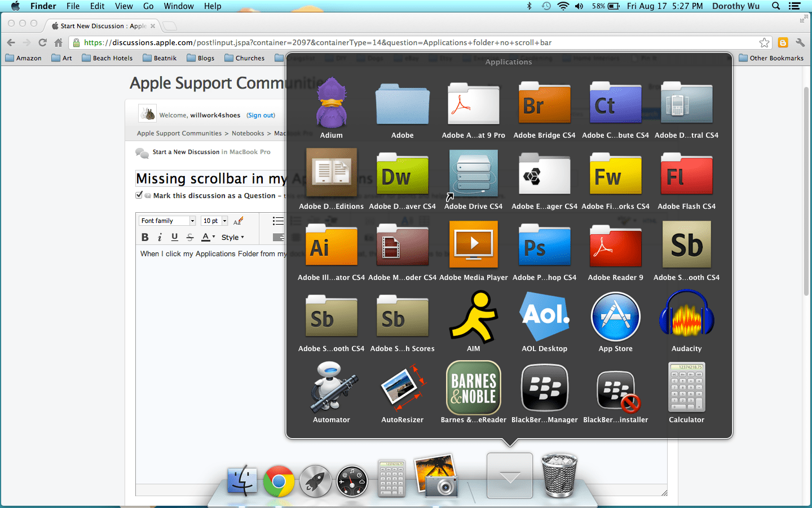Uncheck 'Mark this discussion as a Question'
Image resolution: width=812 pixels, height=508 pixels.
coord(139,195)
